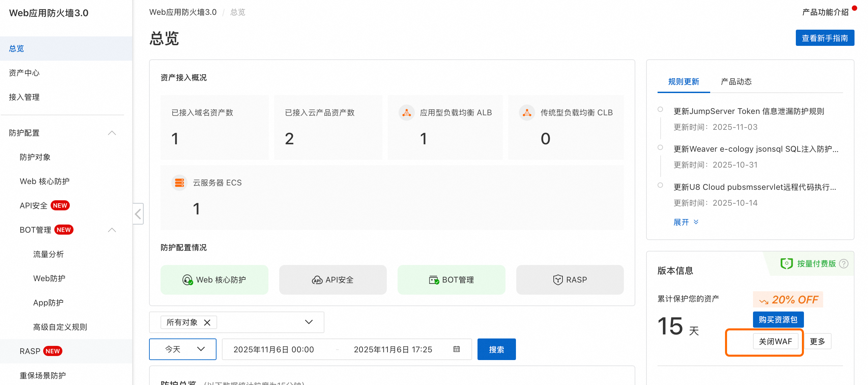The image size is (868, 385).
Task: Switch to the 产品动态 tab
Action: pyautogui.click(x=736, y=82)
